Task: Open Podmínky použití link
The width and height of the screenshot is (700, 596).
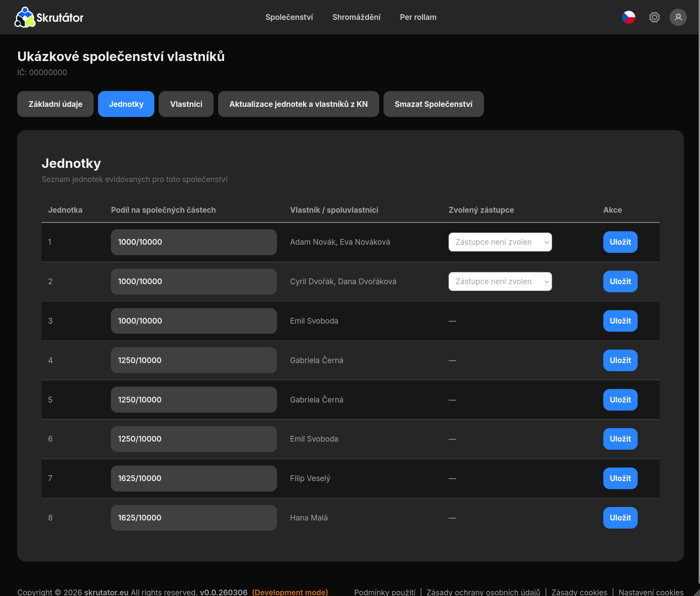Action: coord(385,592)
